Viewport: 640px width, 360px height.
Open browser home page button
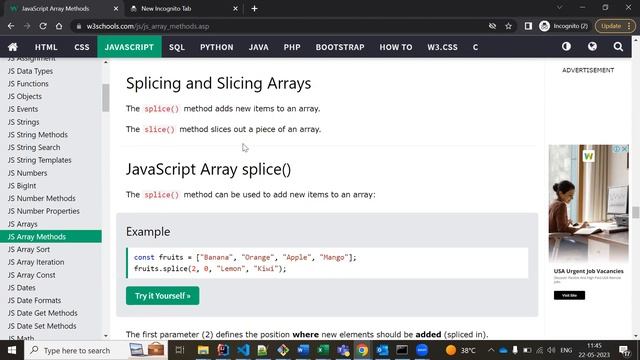point(59,26)
